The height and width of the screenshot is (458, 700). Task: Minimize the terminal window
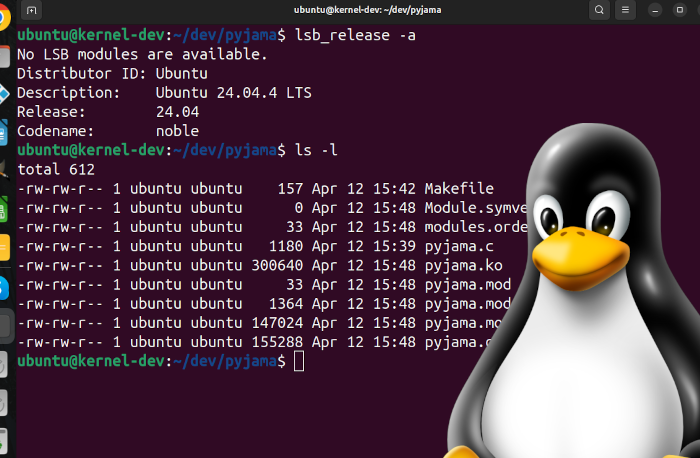(655, 10)
